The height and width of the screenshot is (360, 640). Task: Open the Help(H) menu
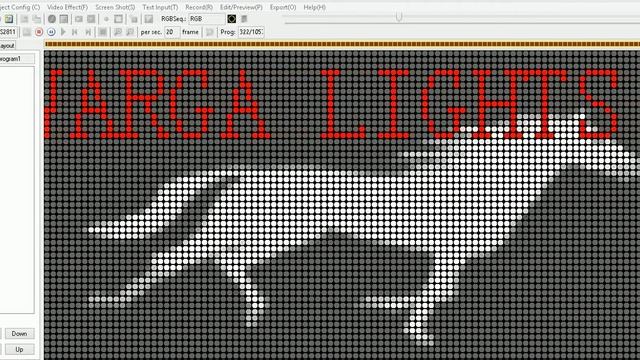314,7
